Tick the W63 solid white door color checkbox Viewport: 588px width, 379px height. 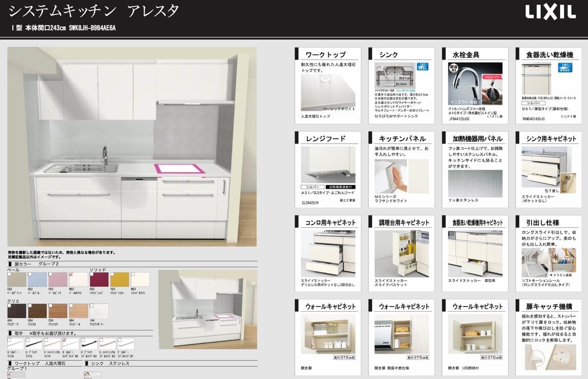133,275
